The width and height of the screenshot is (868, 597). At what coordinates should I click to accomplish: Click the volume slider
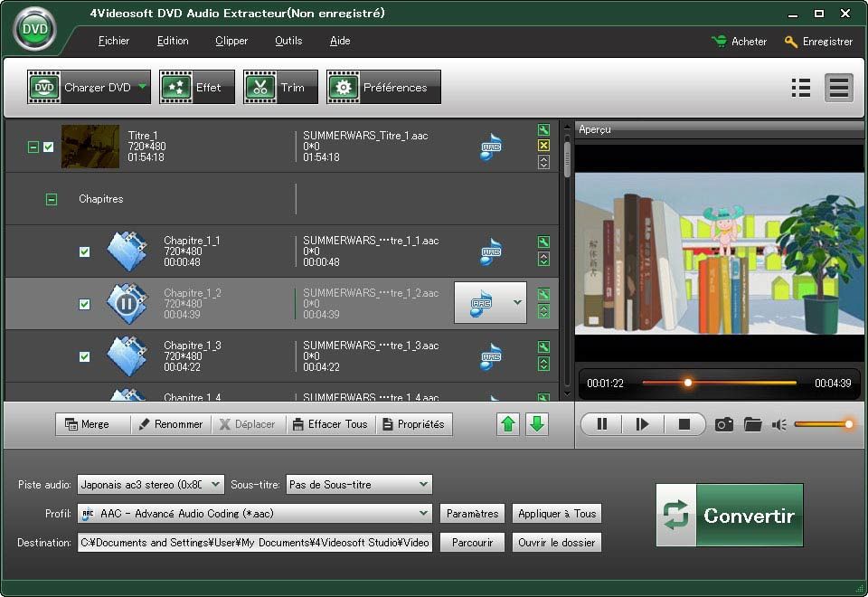tap(824, 424)
